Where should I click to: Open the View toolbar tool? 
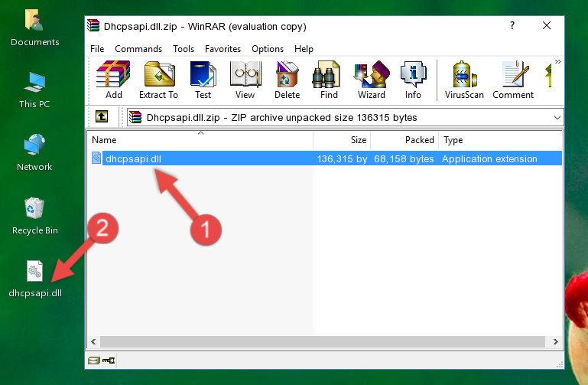(245, 80)
